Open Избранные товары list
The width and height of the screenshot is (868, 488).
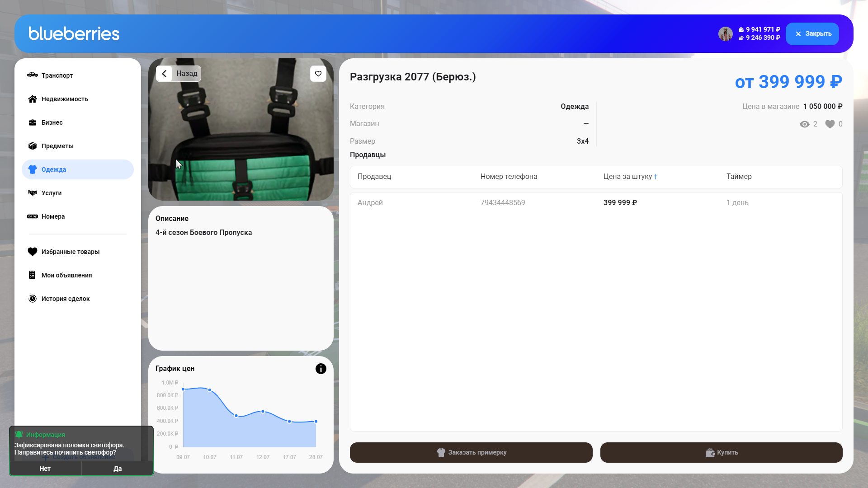78,252
